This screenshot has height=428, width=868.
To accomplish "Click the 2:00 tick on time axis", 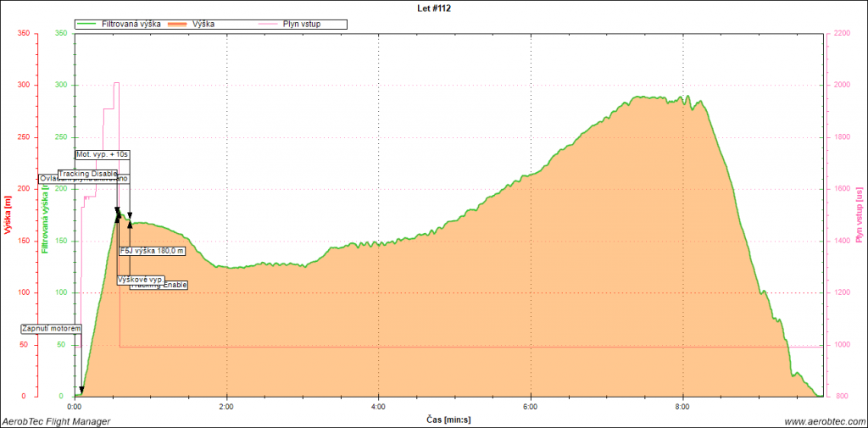I will tap(227, 407).
